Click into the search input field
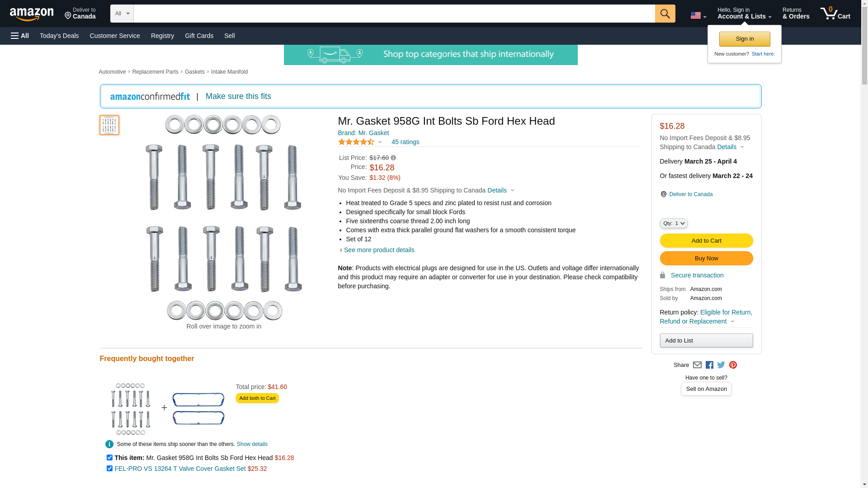This screenshot has width=868, height=488. (x=394, y=14)
